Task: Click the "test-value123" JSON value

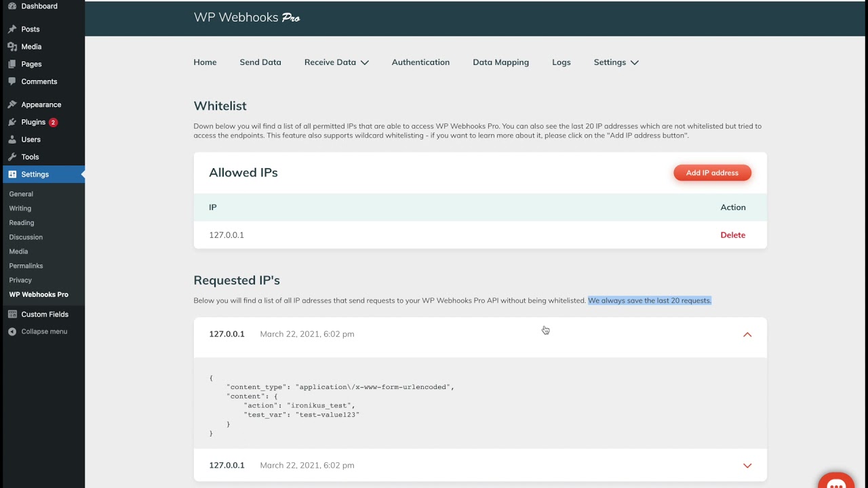Action: click(328, 415)
